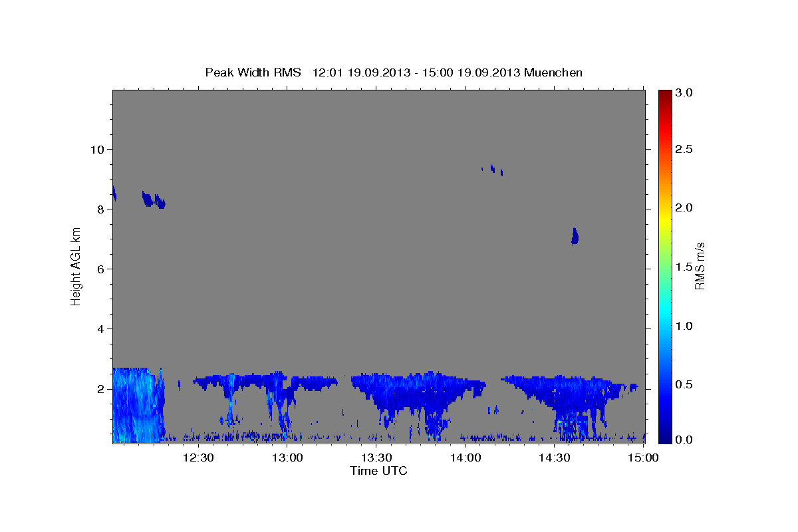Click the 14:00 time tick label

pyautogui.click(x=465, y=458)
